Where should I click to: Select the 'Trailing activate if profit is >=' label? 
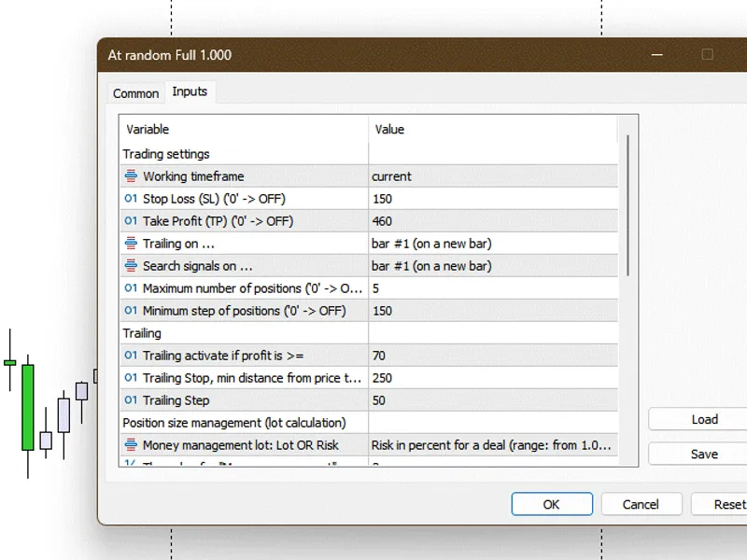point(223,356)
